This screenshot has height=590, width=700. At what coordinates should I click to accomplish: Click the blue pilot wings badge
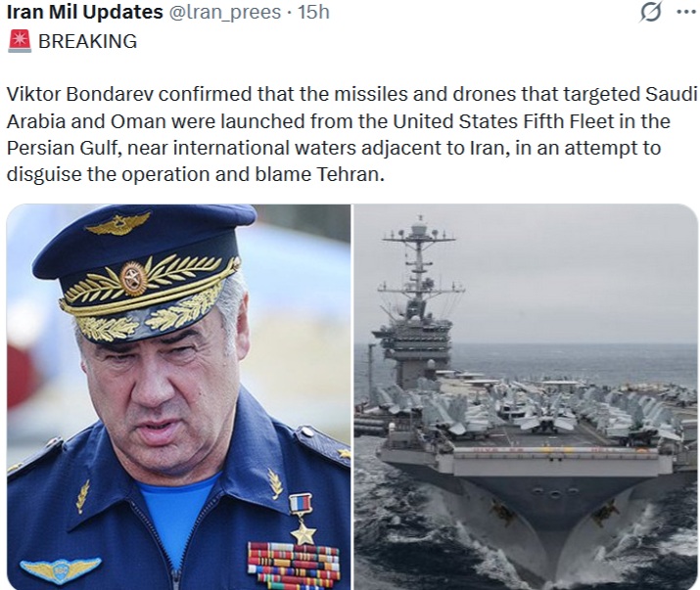61,567
